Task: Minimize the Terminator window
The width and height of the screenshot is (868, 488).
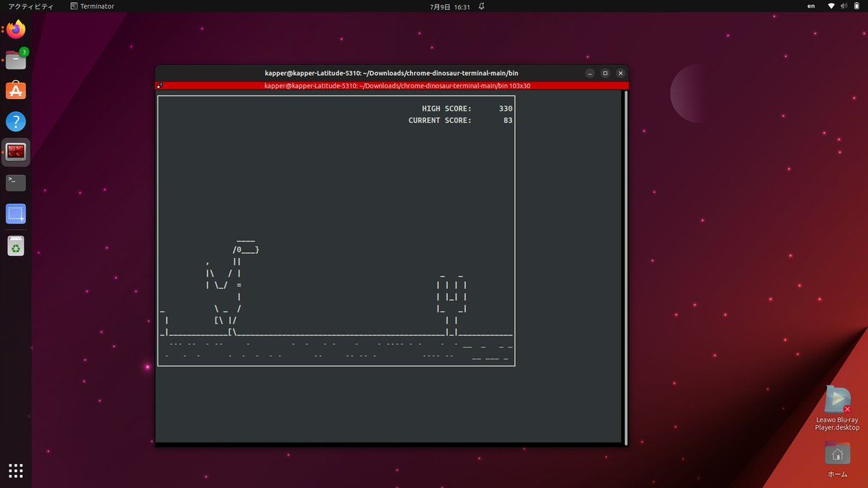Action: tap(590, 73)
